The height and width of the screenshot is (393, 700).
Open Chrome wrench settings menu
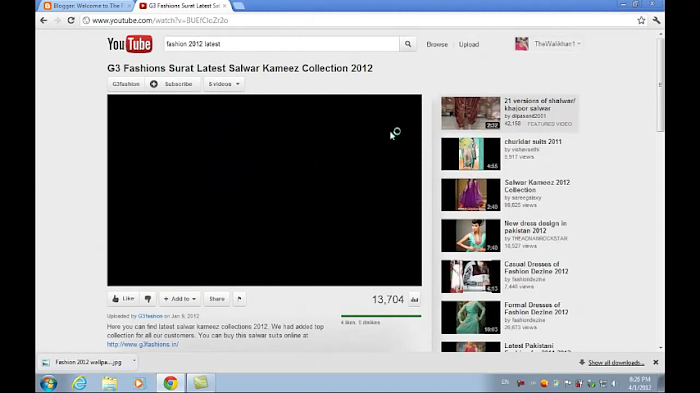[656, 20]
